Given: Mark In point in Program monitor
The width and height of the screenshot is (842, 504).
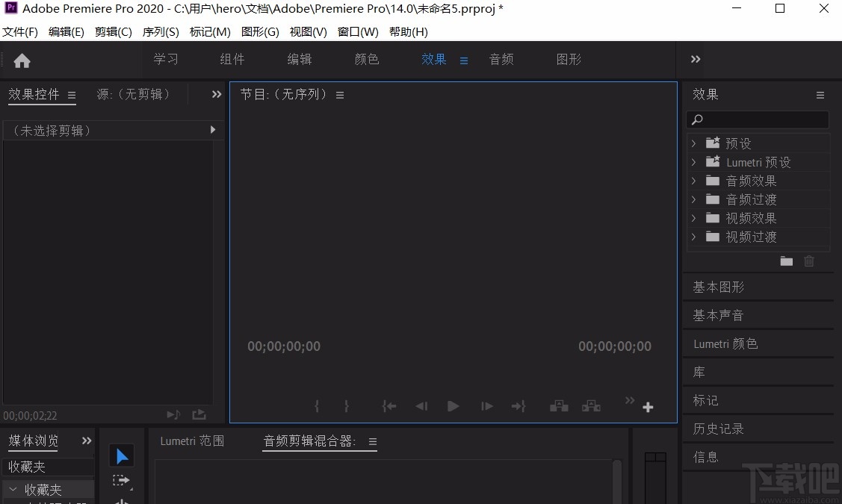Looking at the screenshot, I should pos(317,406).
